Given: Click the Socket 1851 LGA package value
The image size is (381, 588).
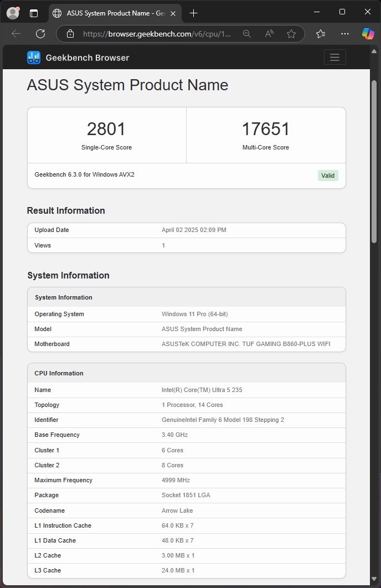Looking at the screenshot, I should pos(186,495).
